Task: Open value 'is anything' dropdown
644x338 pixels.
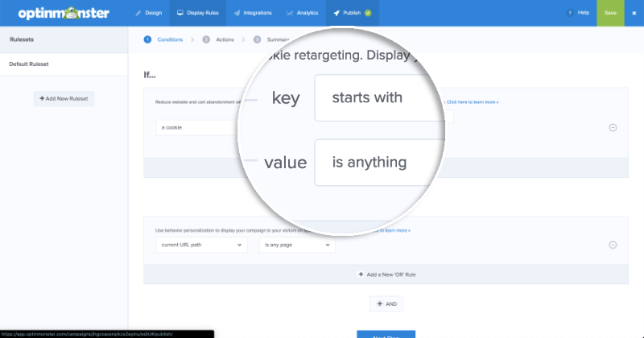Action: click(379, 163)
